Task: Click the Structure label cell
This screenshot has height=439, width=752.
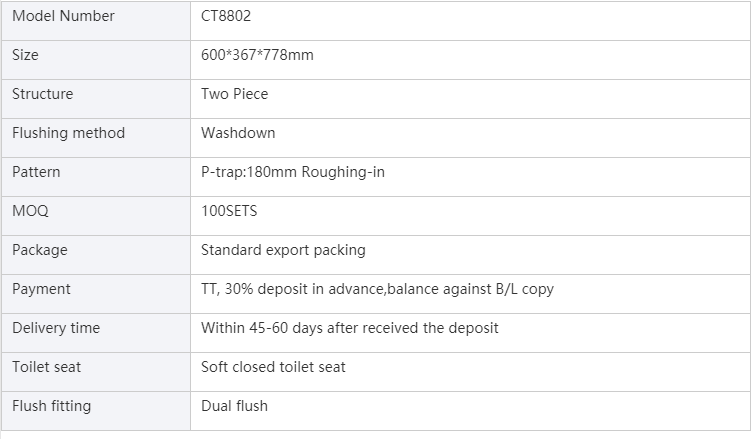Action: [42, 94]
